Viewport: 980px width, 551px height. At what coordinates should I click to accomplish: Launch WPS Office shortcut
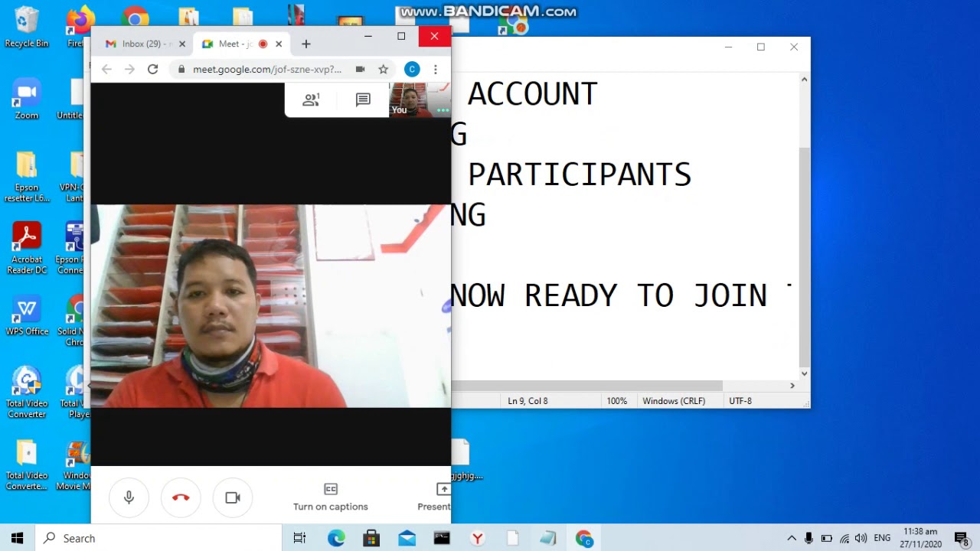[x=27, y=317]
